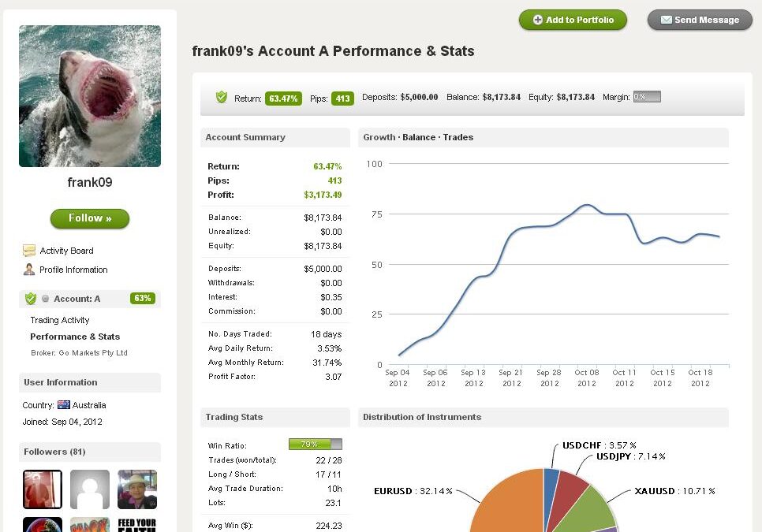Click the Margin 0% progress bar
This screenshot has width=762, height=532.
646,97
